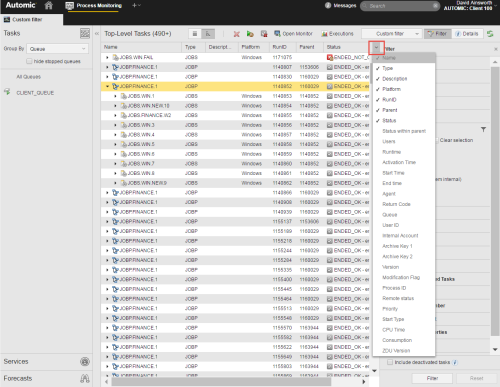Expand the JOBS.WIN.NEW.9 child row
The width and height of the screenshot is (500, 387).
tap(115, 183)
